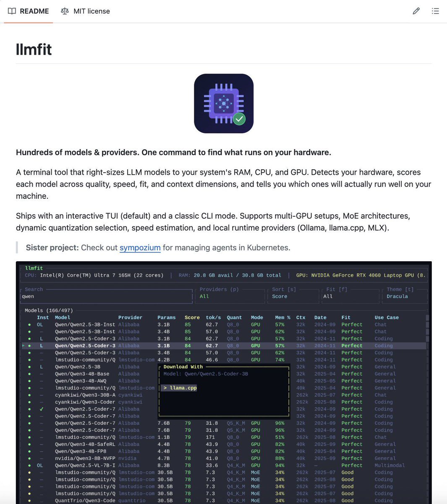
Task: Click the llmfit chip logo image
Action: coord(224,103)
